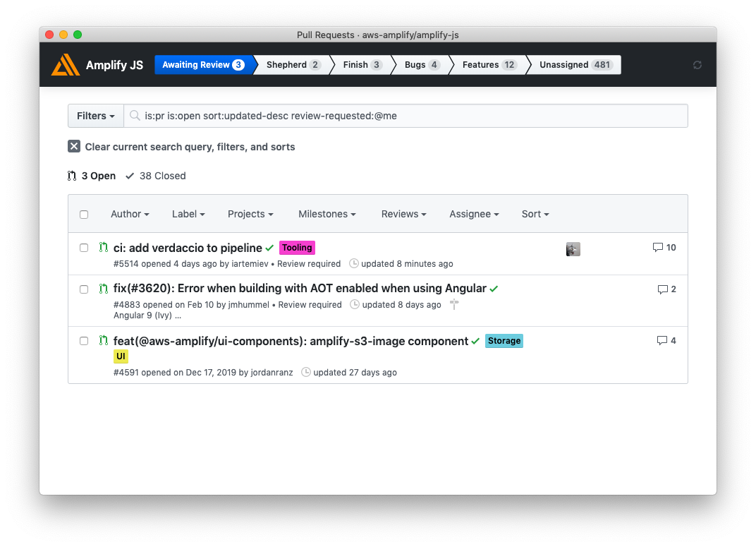Open the Author filter dropdown
Viewport: 756px width, 547px height.
point(130,214)
